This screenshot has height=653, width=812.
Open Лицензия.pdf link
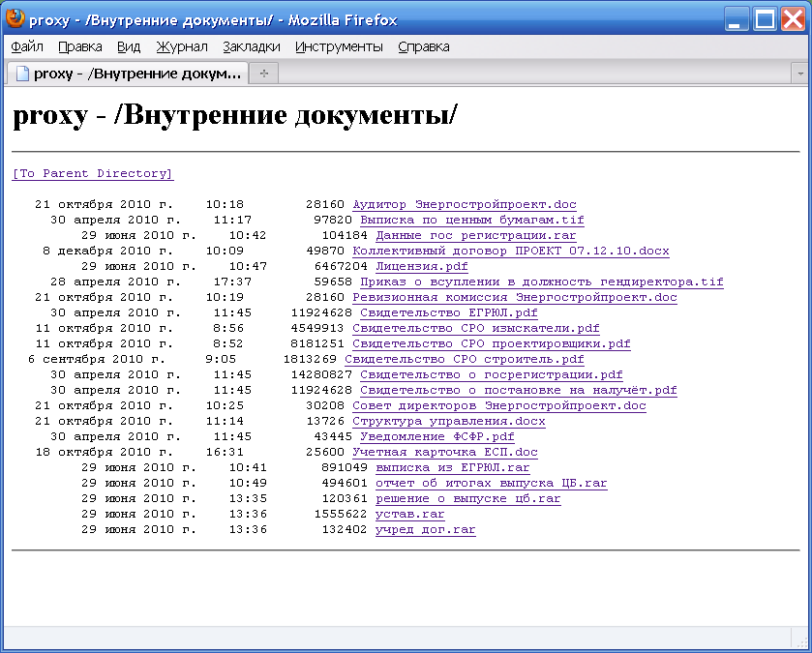(422, 266)
